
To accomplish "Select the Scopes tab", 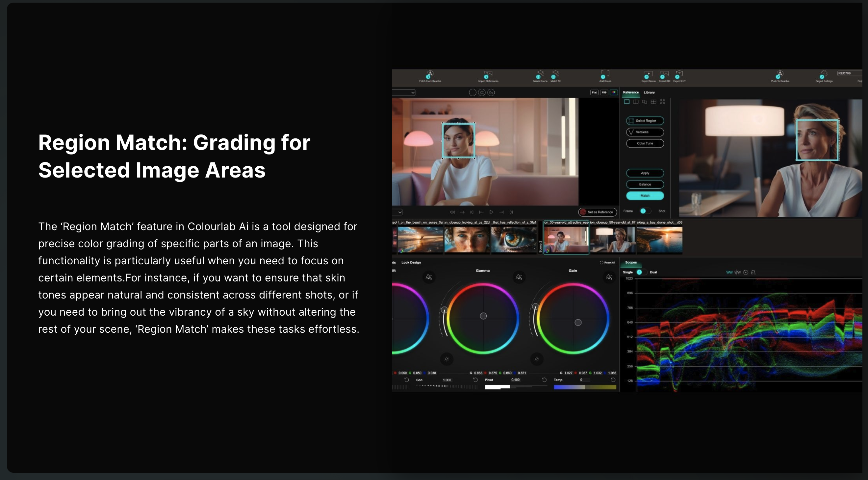I will pos(631,263).
